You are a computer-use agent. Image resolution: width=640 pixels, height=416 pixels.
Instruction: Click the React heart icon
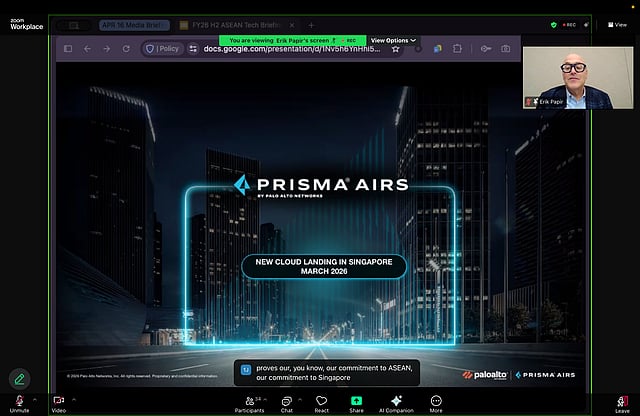tap(321, 402)
